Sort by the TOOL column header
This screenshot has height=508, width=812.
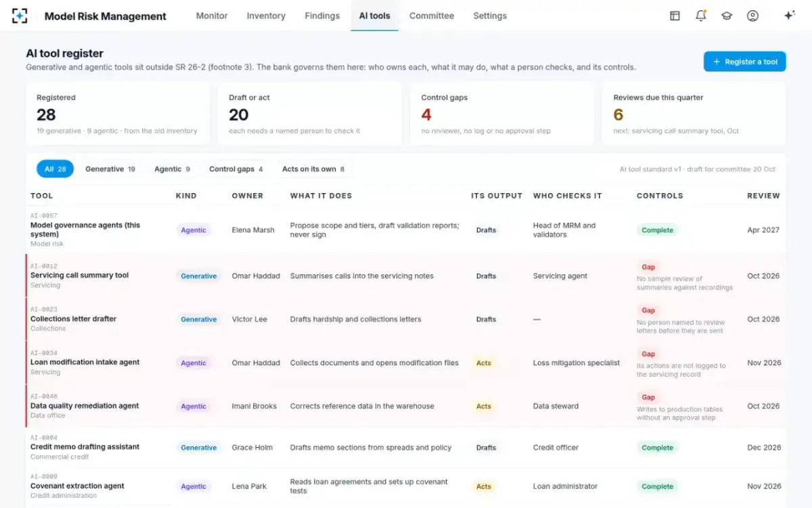point(41,196)
